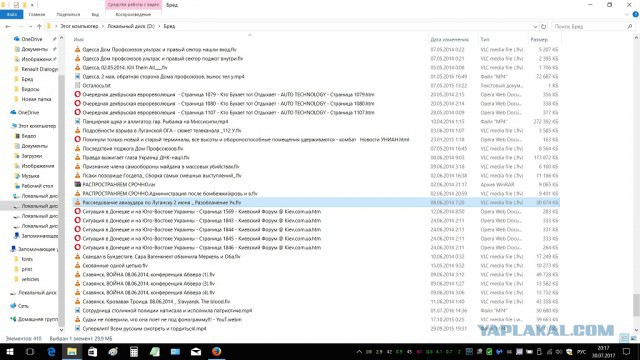Click the VLC icon of 'Псаки позорище Госдепа' file
Screen dimensions: 640x360
tap(78, 176)
